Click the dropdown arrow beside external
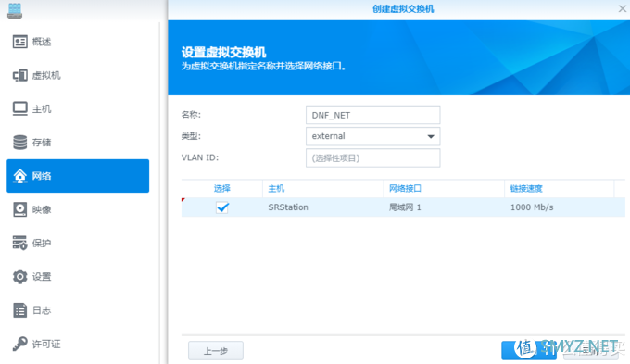This screenshot has width=630, height=364. click(x=431, y=136)
